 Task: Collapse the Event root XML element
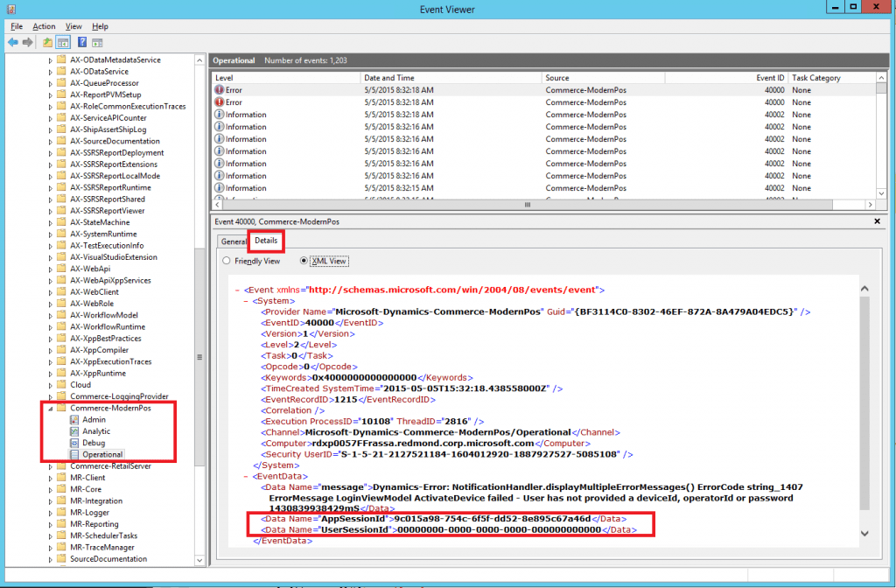click(x=237, y=290)
